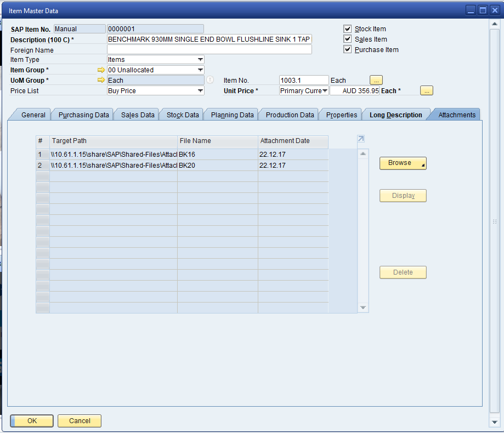Open the ellipsis button next to Item No.
This screenshot has width=504, height=433.
pos(376,80)
